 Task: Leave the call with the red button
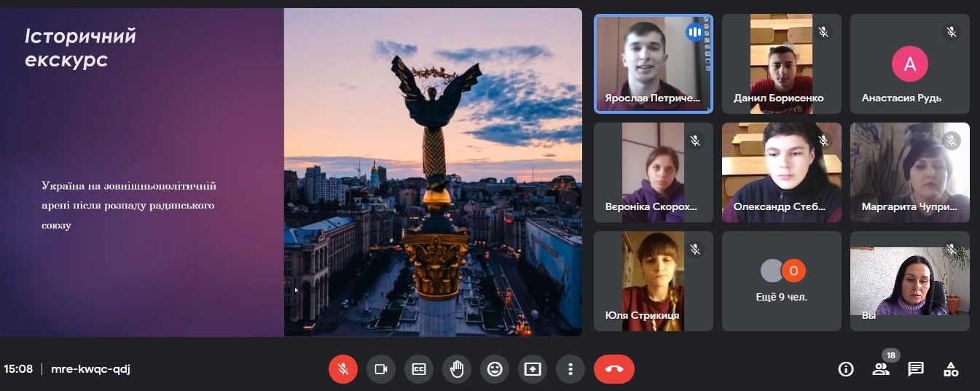click(614, 369)
